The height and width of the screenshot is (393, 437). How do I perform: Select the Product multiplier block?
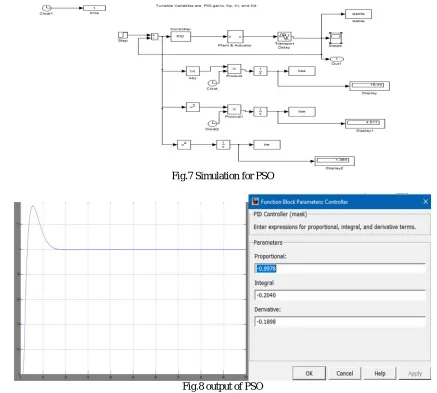tap(234, 69)
